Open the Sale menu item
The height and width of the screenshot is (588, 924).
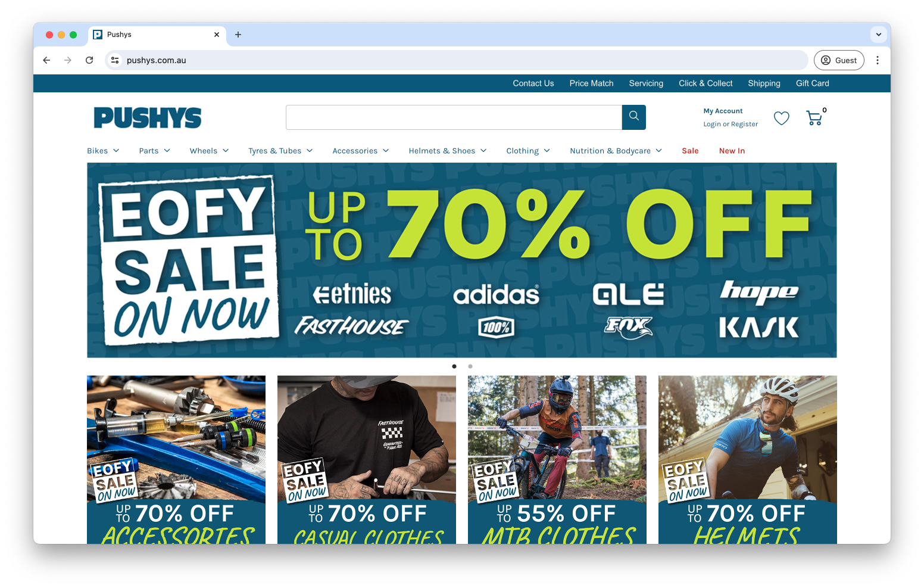690,151
